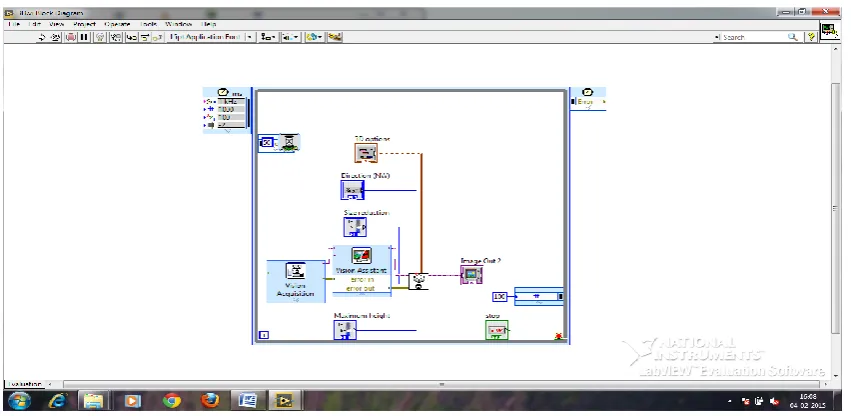851x416 pixels.
Task: Click the Evaluation tab at bottom left
Action: pyautogui.click(x=24, y=384)
